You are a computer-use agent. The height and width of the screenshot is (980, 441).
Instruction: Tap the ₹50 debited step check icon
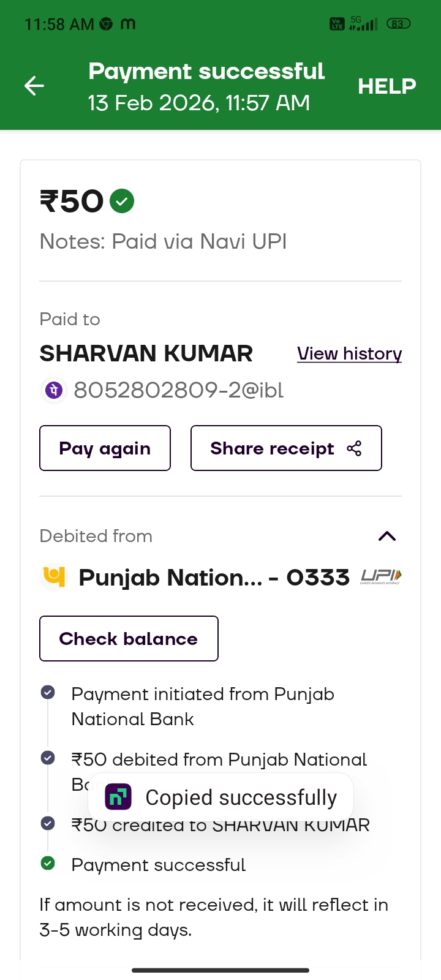pyautogui.click(x=48, y=758)
